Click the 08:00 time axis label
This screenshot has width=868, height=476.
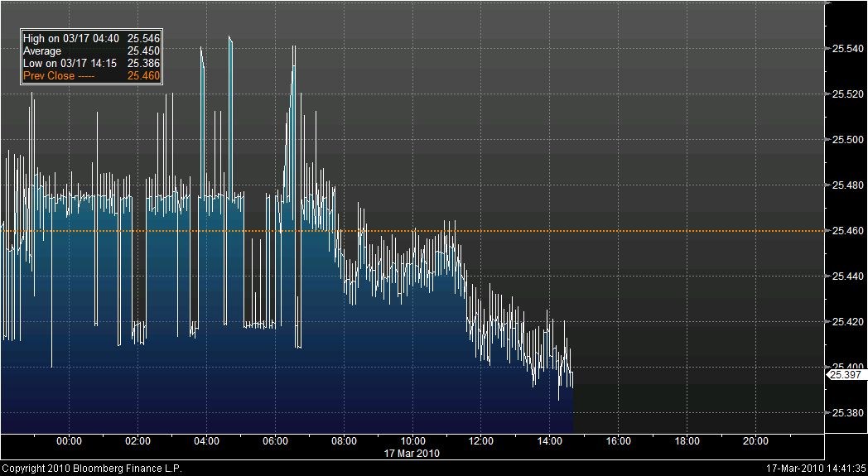tap(344, 441)
